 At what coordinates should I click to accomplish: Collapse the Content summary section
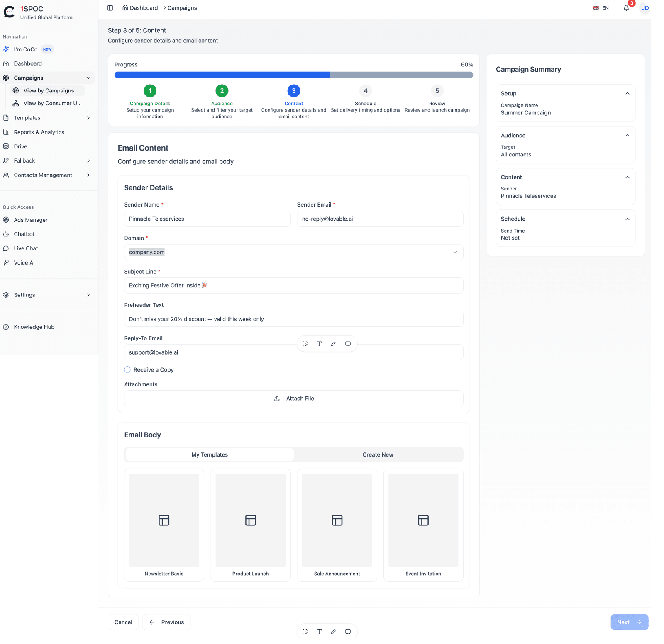627,177
